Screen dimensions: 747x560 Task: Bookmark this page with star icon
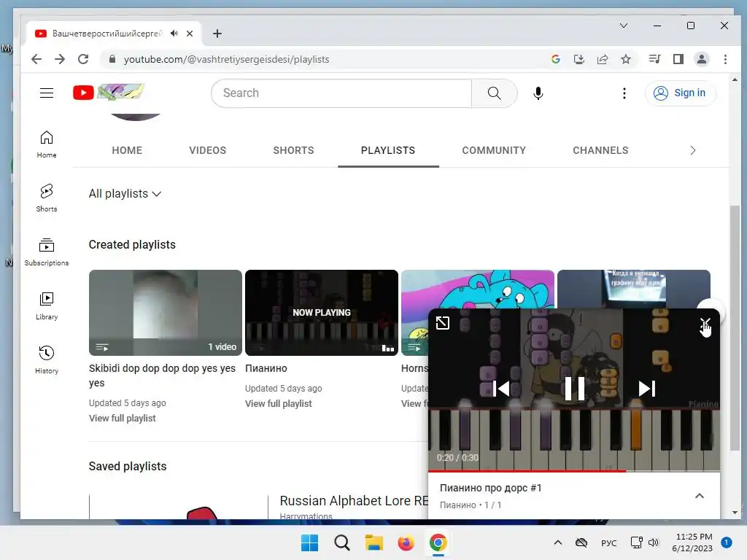click(x=626, y=59)
